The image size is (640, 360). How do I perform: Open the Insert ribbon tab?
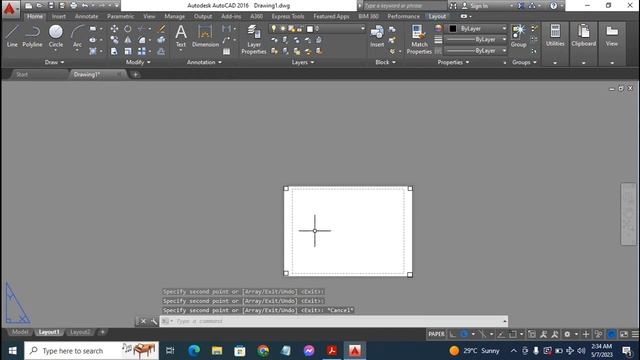pos(59,16)
